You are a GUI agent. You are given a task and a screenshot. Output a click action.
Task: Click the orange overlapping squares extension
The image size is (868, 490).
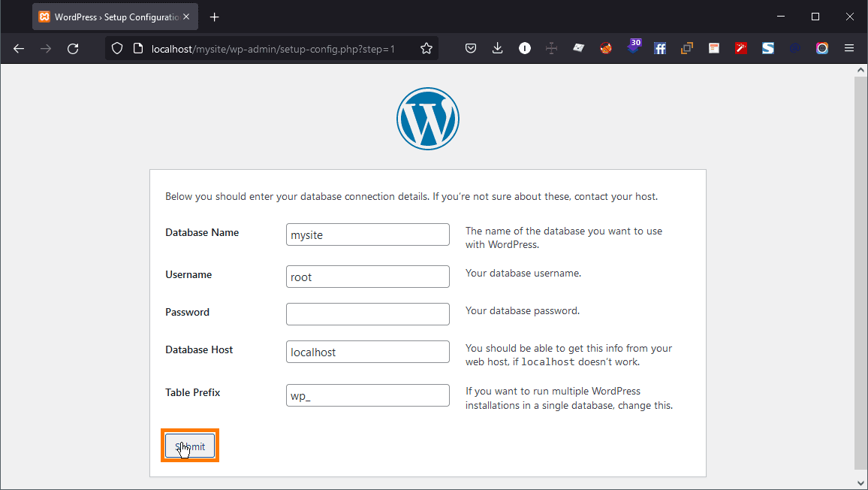pos(687,49)
